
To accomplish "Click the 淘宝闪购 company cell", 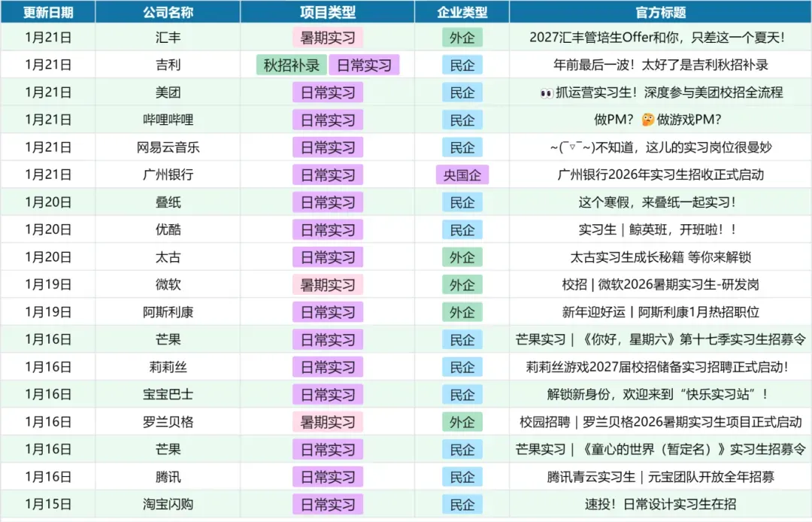I will pos(168,504).
